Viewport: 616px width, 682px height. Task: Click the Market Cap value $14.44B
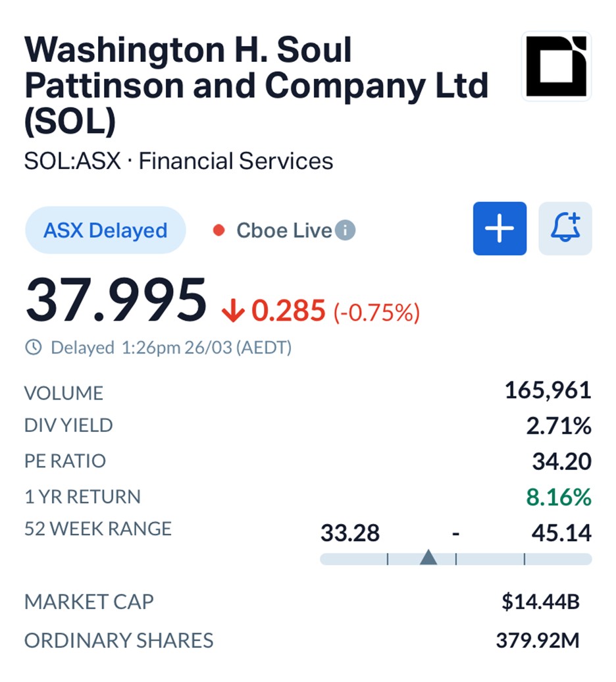[x=540, y=602]
